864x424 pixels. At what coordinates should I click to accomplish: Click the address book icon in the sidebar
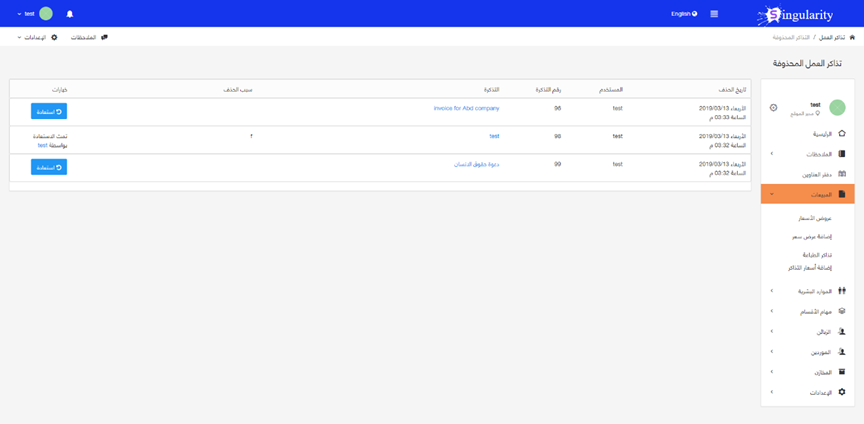click(842, 174)
